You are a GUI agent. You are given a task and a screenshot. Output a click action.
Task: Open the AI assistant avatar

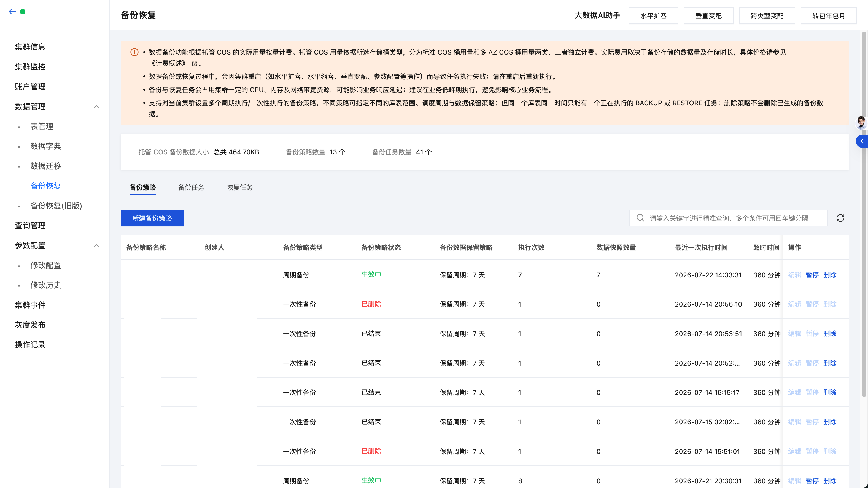click(x=861, y=122)
